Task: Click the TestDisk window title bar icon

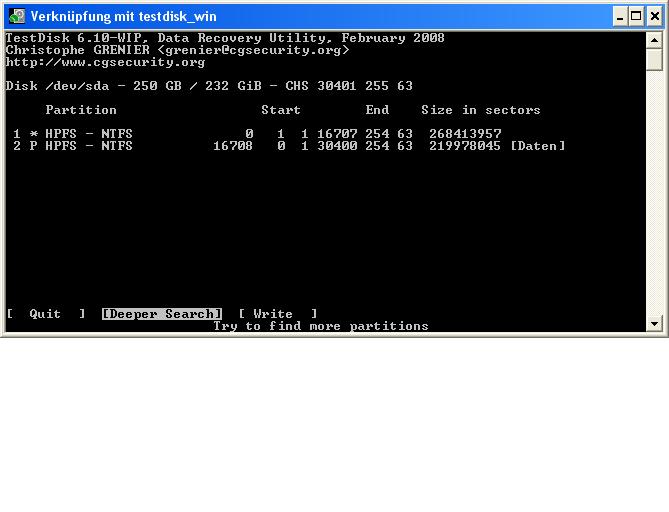Action: point(17,16)
